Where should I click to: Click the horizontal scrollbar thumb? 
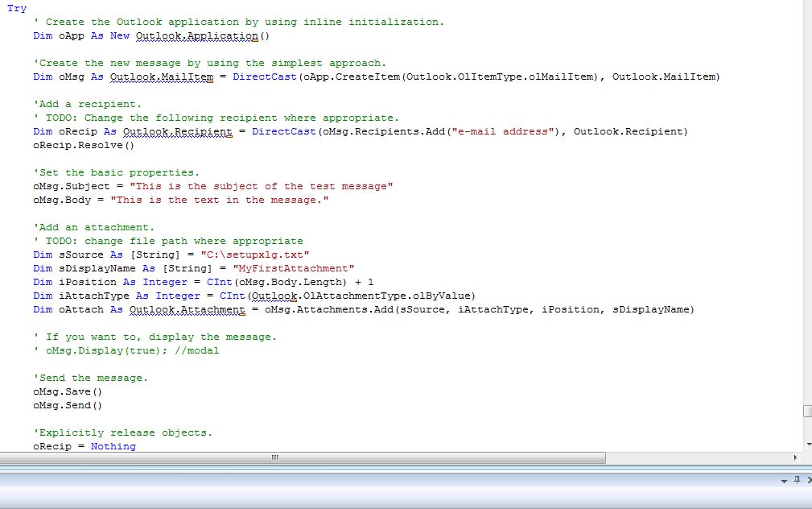coord(303,457)
